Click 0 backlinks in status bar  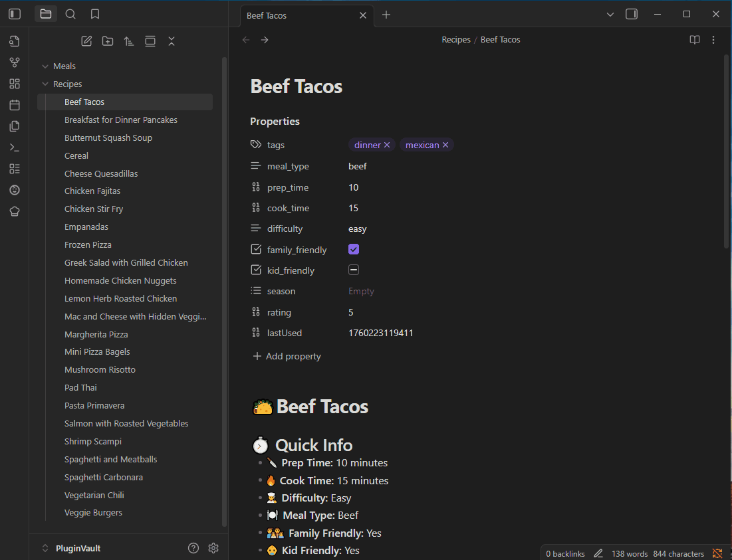(x=565, y=554)
